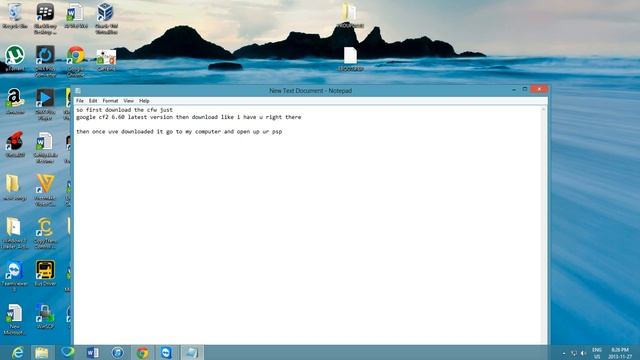Select the blank file icon below the folder
640x360 pixels.
tap(351, 59)
